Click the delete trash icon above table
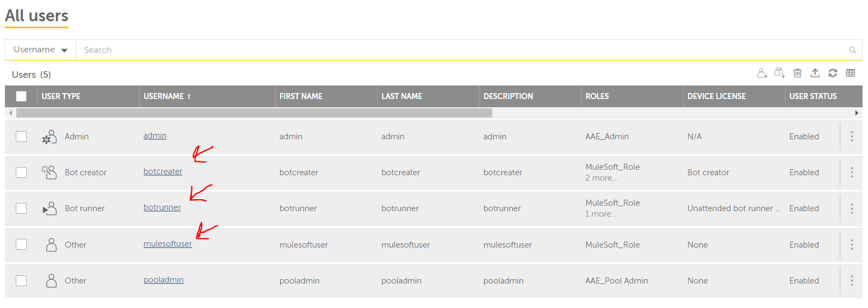Image resolution: width=868 pixels, height=308 pixels. coord(797,73)
